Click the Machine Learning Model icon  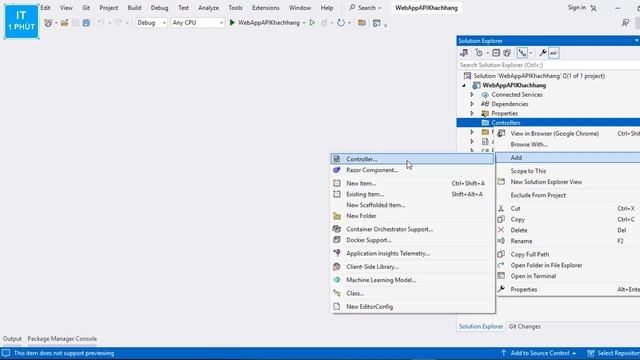337,280
